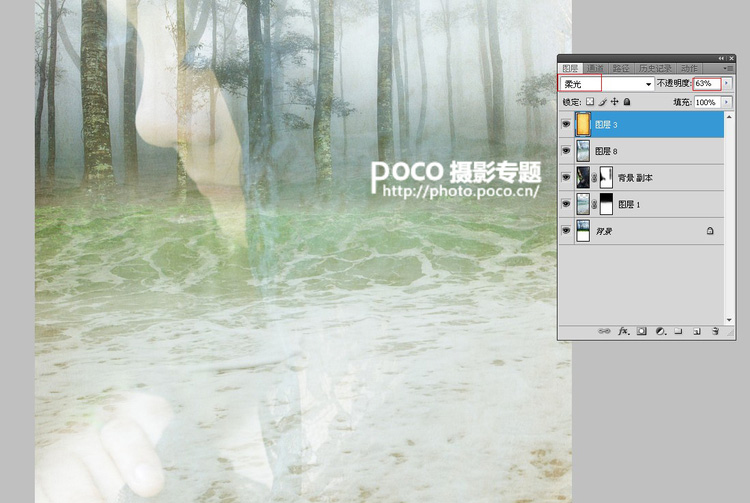This screenshot has width=750, height=503.
Task: Select the 图层 3 orange thumbnail
Action: (583, 124)
